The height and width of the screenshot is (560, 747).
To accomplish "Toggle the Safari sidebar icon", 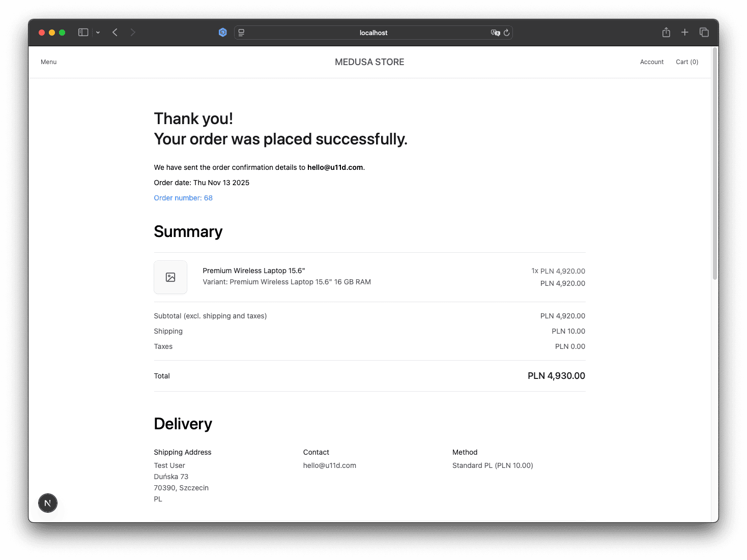I will tap(83, 33).
